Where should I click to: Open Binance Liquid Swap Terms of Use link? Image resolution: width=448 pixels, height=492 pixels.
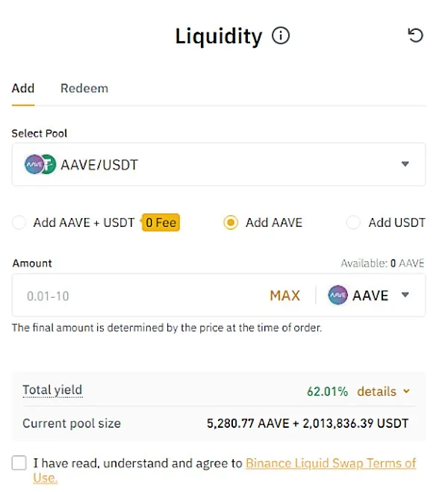[331, 463]
